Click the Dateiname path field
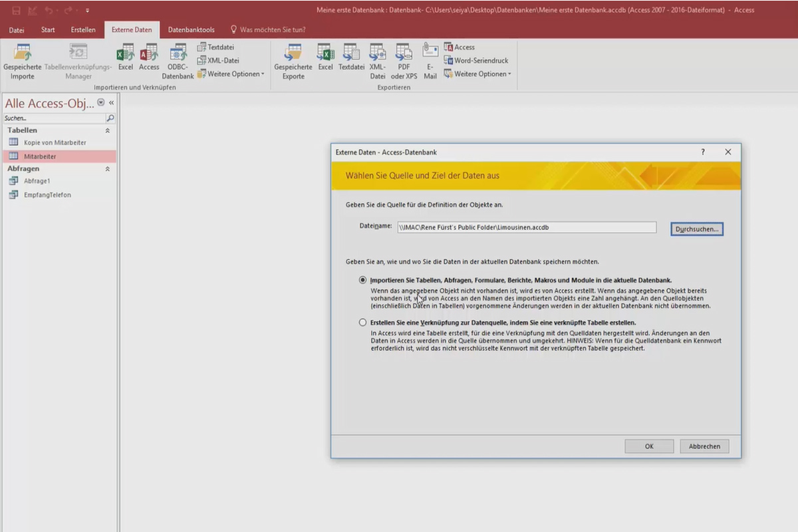The image size is (798, 532). (527, 227)
